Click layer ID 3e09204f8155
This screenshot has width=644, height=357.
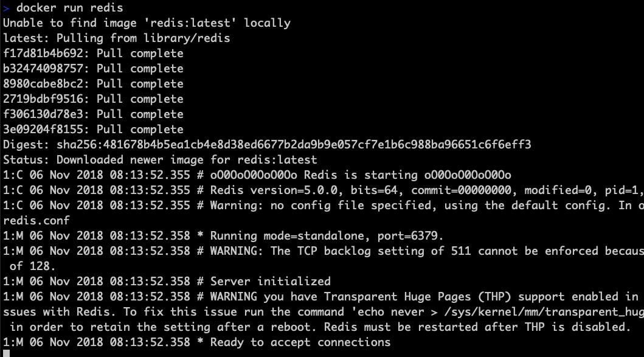(x=43, y=130)
